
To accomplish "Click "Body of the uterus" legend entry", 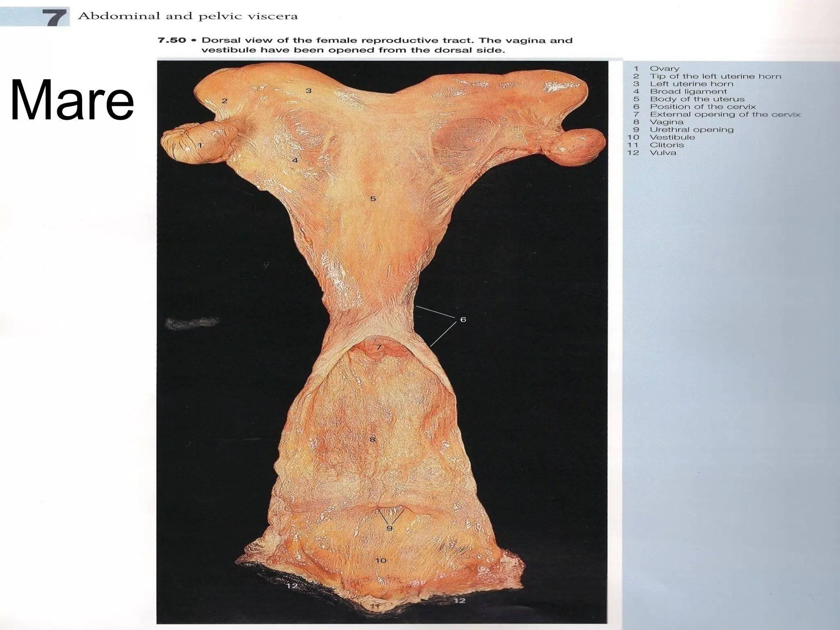I will [697, 99].
